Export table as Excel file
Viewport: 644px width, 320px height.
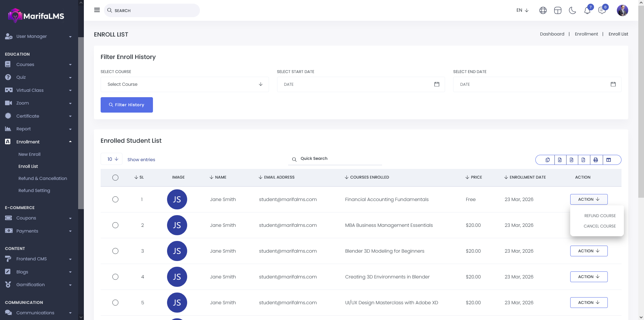[560, 160]
